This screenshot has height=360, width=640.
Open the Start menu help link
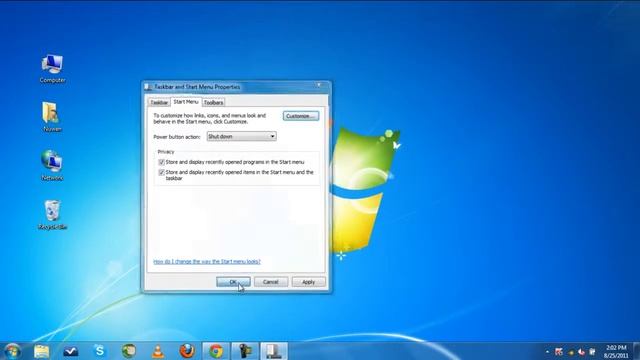207,261
